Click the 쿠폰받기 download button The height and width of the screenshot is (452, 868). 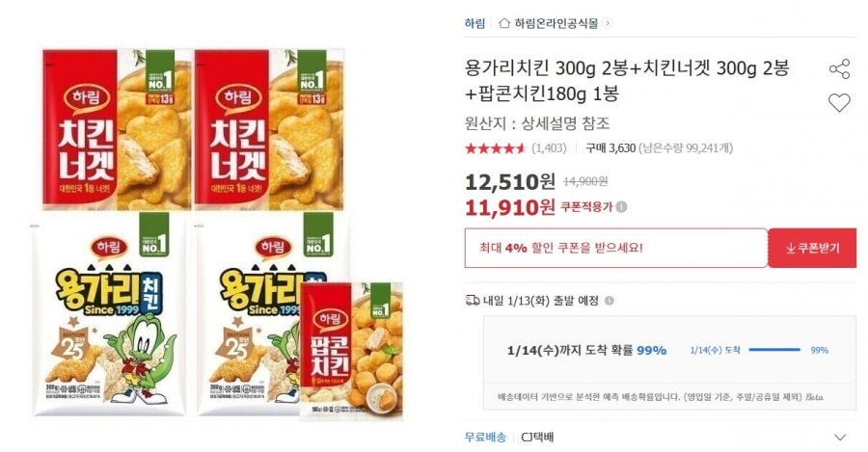pyautogui.click(x=812, y=248)
